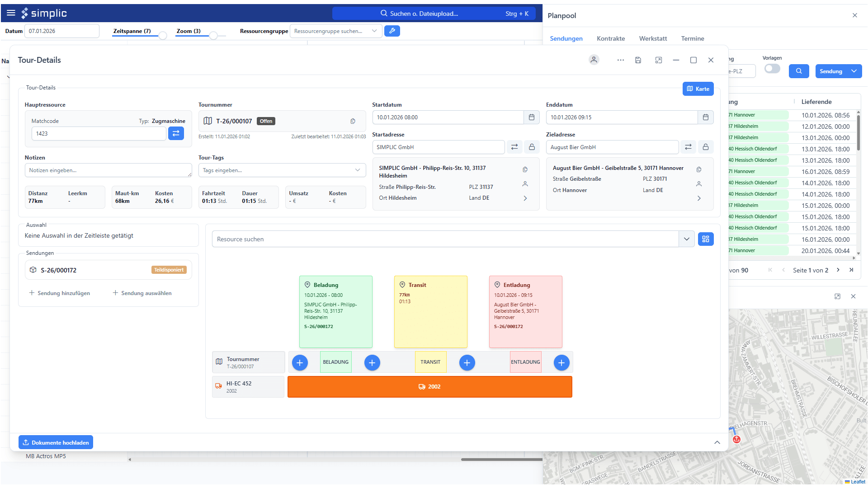Click the Notizen eingeben input field
Viewport: 868px width, 488px height.
click(108, 170)
